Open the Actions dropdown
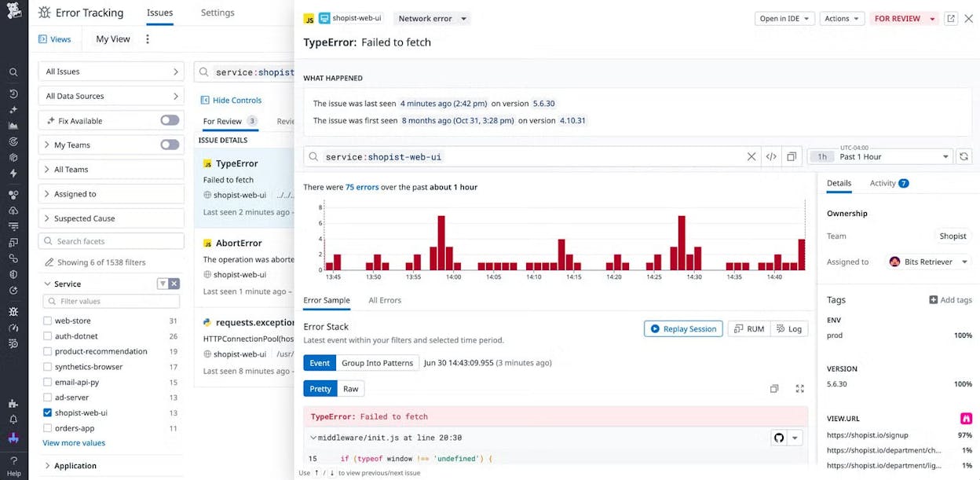 [x=842, y=18]
